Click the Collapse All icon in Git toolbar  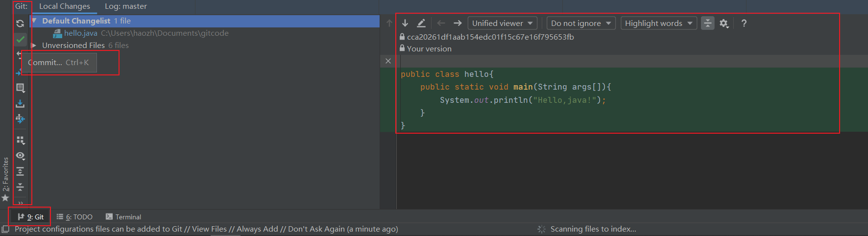coord(20,187)
